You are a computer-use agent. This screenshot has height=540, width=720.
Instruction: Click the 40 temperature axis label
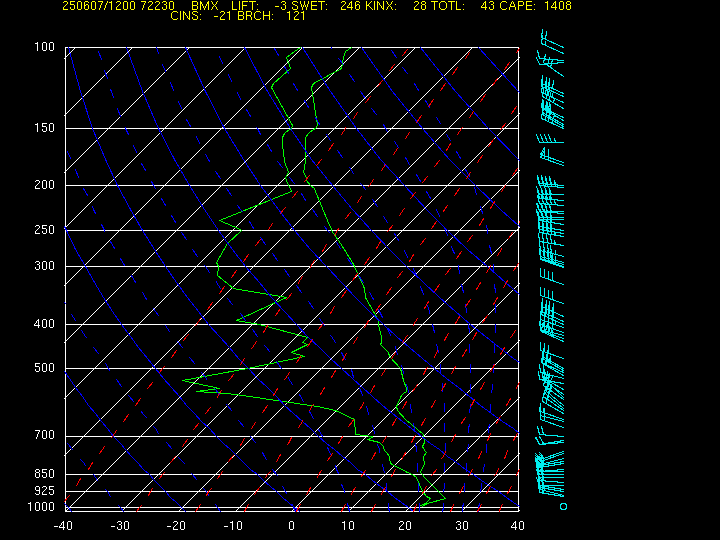click(x=518, y=526)
